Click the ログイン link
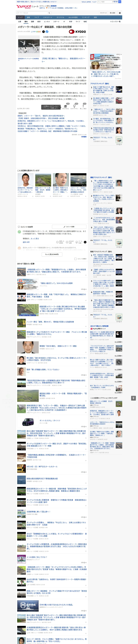 point(42,8)
